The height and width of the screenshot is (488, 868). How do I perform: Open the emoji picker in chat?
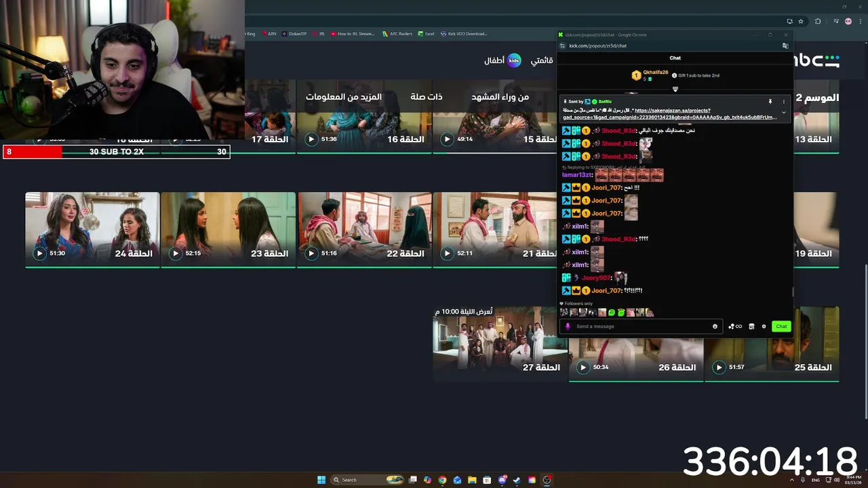[x=715, y=327]
